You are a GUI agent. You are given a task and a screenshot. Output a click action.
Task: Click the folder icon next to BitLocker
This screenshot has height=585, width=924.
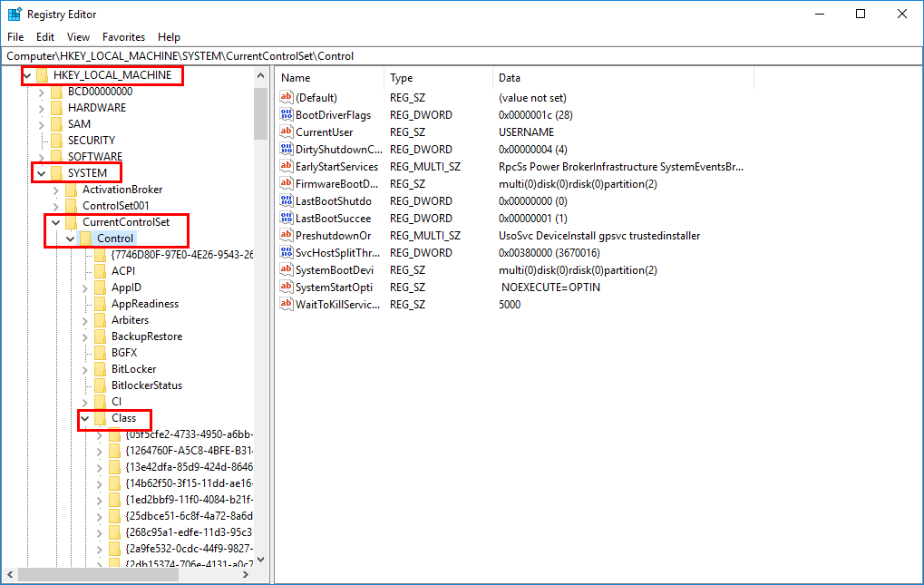point(102,368)
